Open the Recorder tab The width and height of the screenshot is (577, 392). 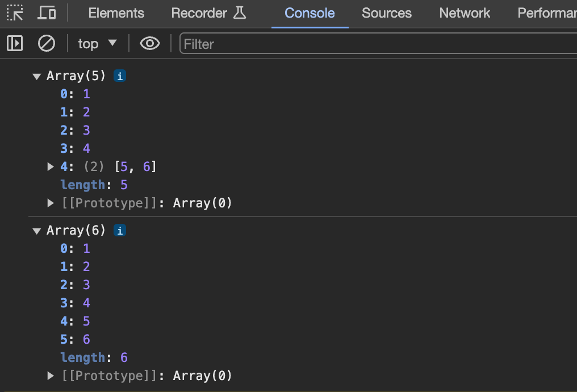point(208,12)
